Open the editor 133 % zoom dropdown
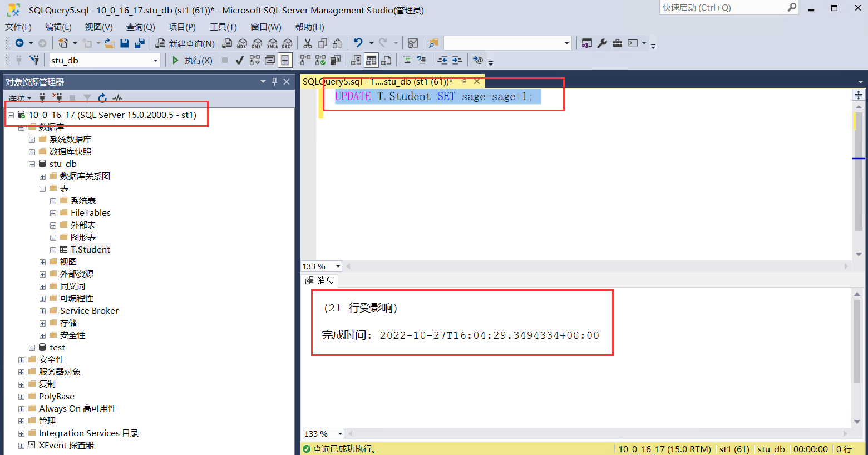 tap(338, 266)
